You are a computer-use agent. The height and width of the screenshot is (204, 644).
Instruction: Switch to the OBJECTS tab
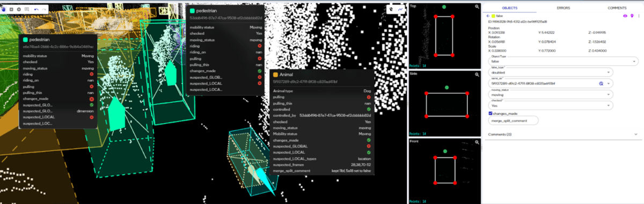509,8
